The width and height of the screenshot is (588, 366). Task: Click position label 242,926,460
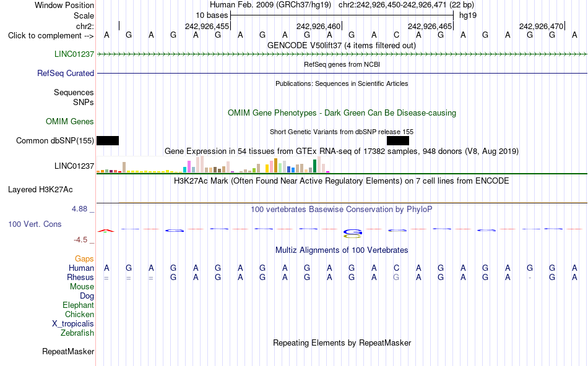[318, 26]
